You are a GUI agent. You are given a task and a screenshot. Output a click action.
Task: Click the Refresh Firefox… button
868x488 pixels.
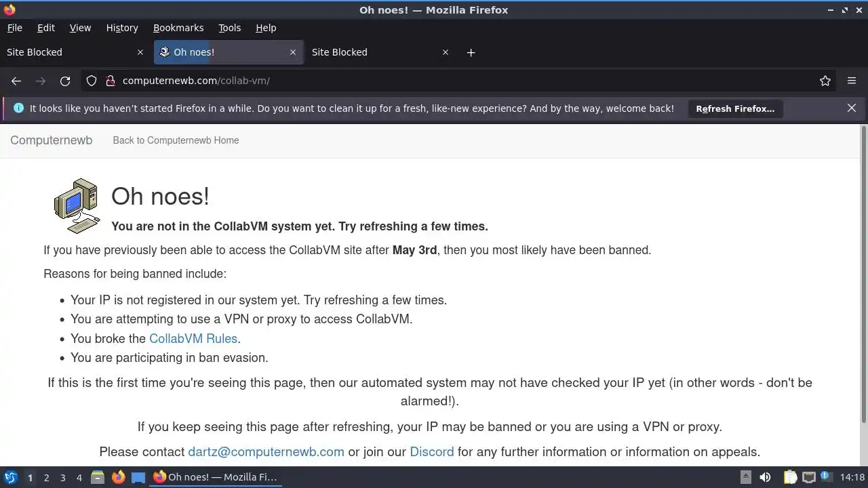(x=735, y=108)
